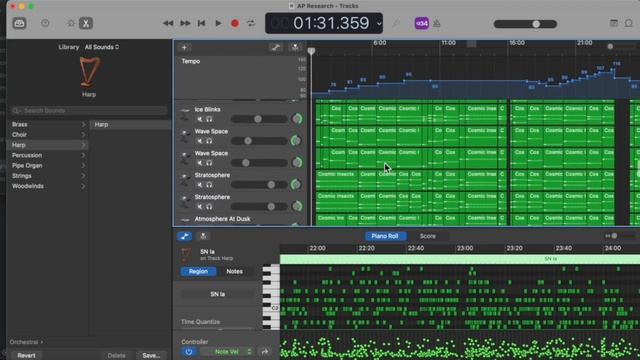640x360 pixels.
Task: Switch to the Piano Roll tab
Action: click(x=385, y=236)
